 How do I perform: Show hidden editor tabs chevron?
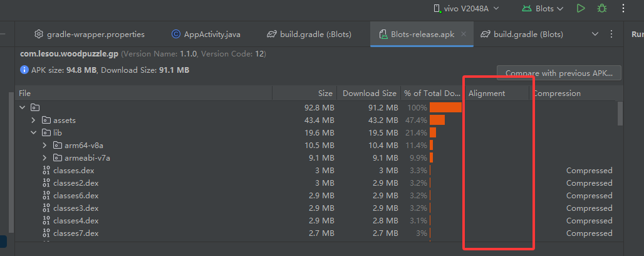coord(595,34)
